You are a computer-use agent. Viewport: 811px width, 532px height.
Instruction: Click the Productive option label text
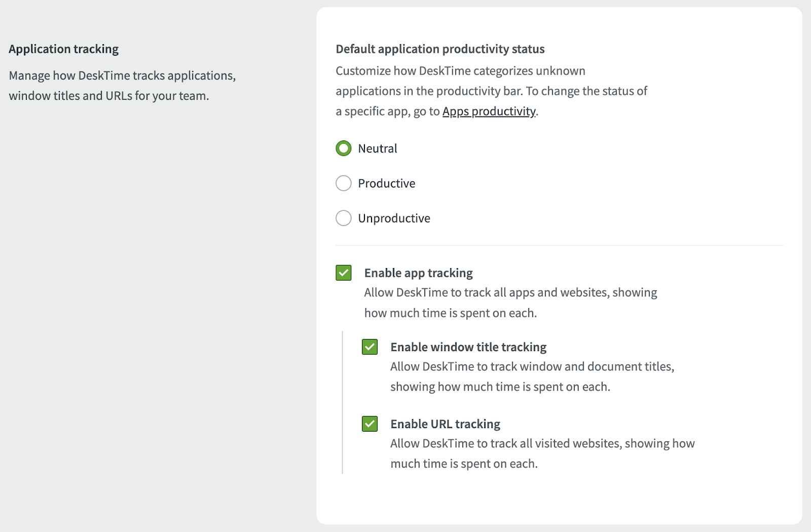coord(386,183)
